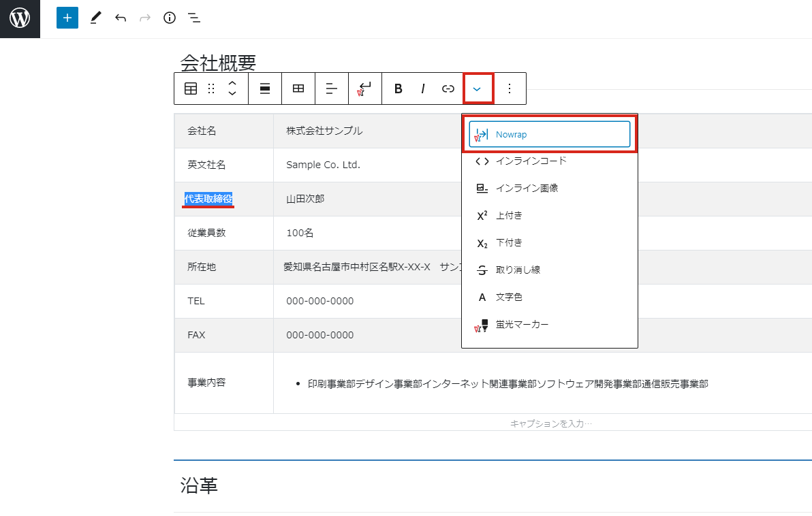Insert a link with the link icon
The image size is (812, 516).
448,88
